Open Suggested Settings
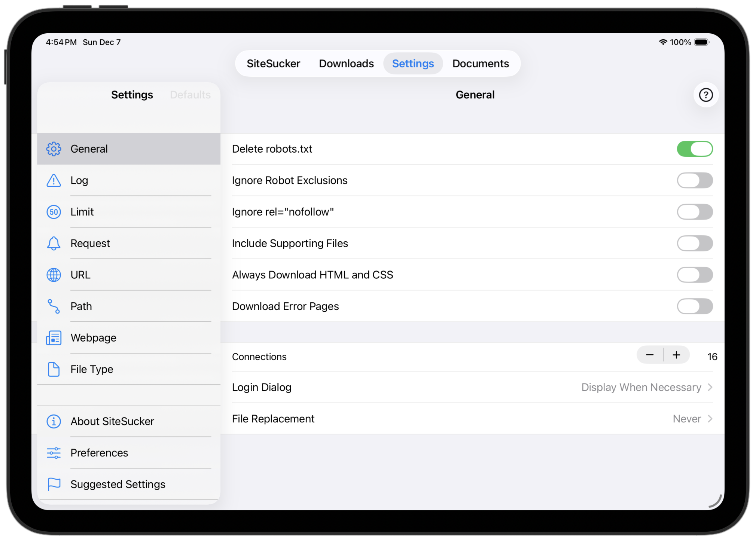 [129, 484]
